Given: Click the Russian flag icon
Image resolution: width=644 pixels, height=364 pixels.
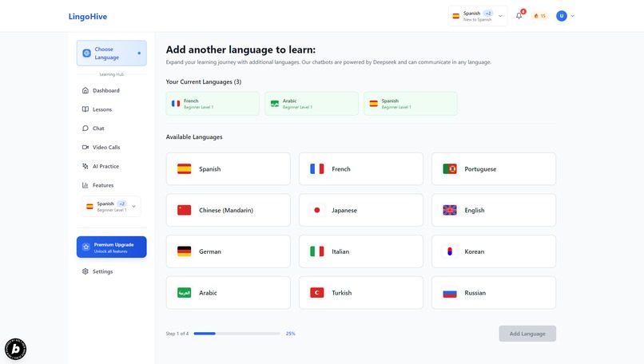Looking at the screenshot, I should point(450,293).
